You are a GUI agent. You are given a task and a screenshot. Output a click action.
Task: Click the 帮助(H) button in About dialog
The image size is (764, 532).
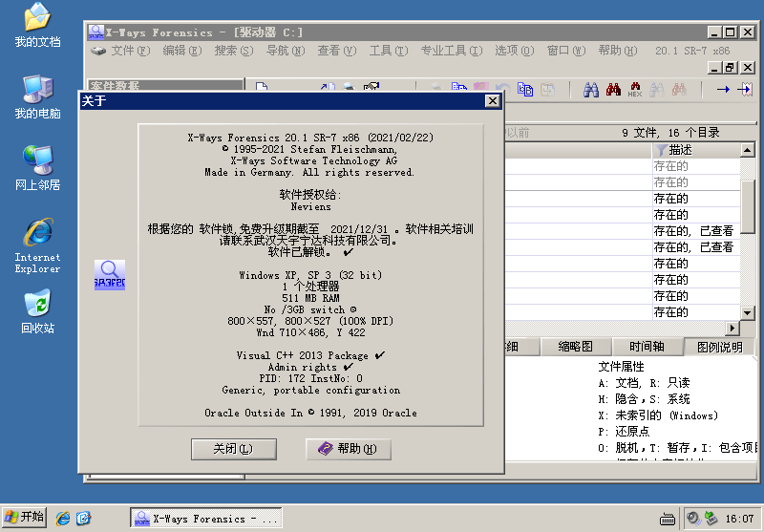coord(348,449)
